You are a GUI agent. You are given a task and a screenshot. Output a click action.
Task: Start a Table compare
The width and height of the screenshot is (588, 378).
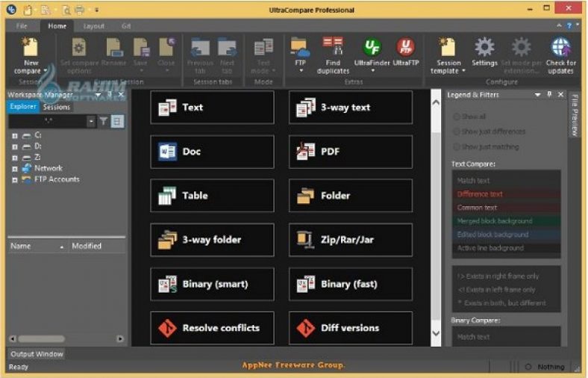(212, 196)
